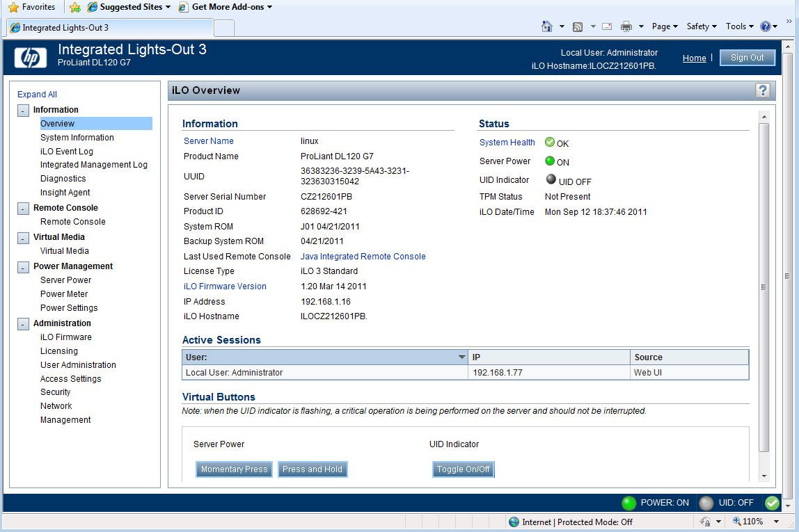Open Insight Agent in tree
Viewport: 799px width, 532px height.
point(65,192)
